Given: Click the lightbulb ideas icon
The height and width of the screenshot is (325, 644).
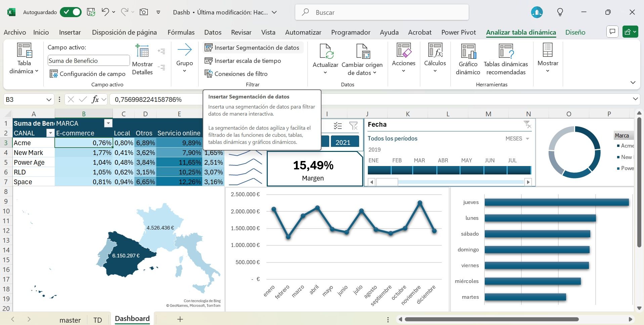Looking at the screenshot, I should coord(560,12).
